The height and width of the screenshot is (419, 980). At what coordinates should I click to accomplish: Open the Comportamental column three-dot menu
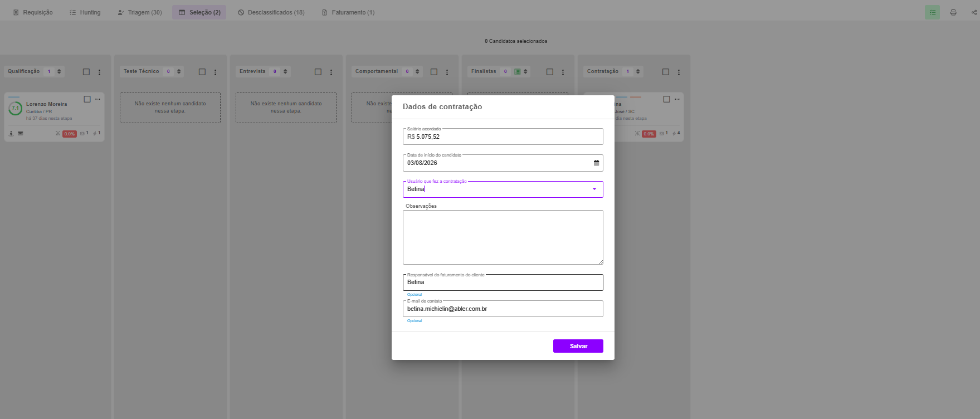[x=447, y=72]
